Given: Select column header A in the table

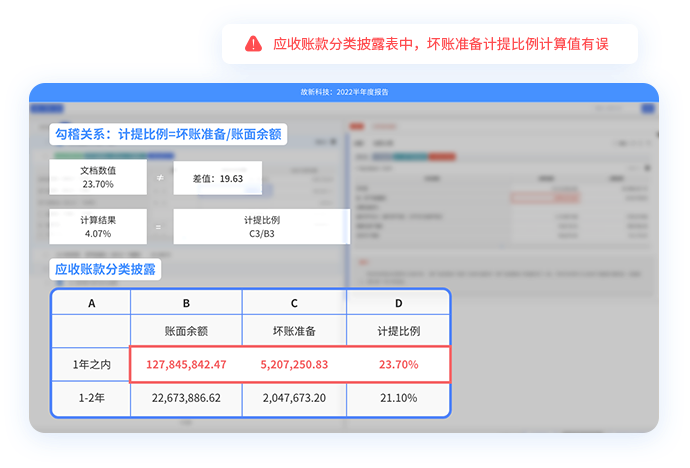Looking at the screenshot, I should pos(91,303).
